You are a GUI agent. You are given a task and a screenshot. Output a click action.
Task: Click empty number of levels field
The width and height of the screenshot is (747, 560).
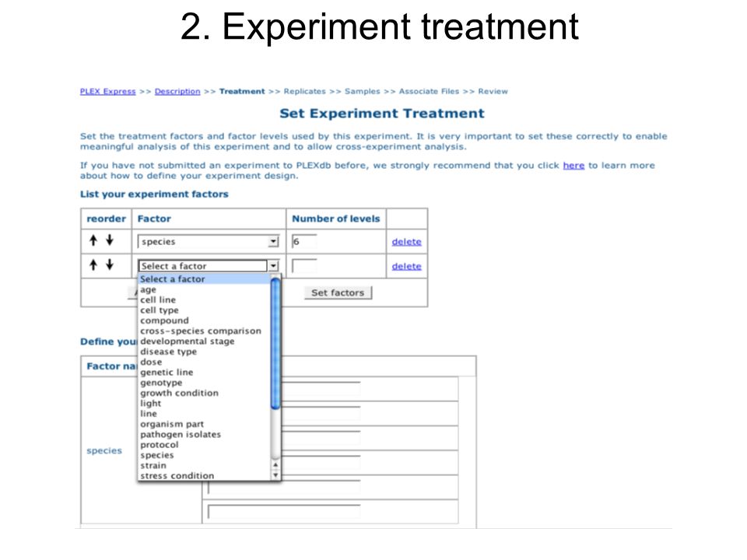(x=304, y=266)
